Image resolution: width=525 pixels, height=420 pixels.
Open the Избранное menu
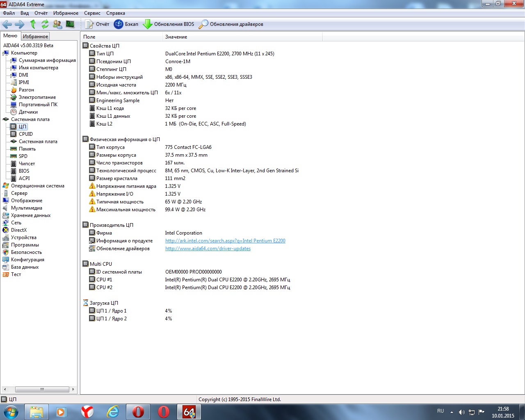coord(66,13)
